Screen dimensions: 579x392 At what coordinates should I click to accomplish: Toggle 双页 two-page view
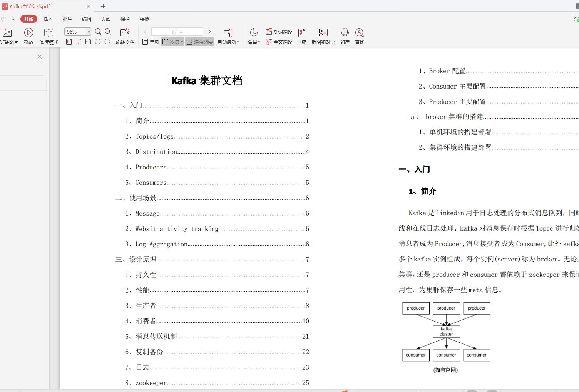172,42
